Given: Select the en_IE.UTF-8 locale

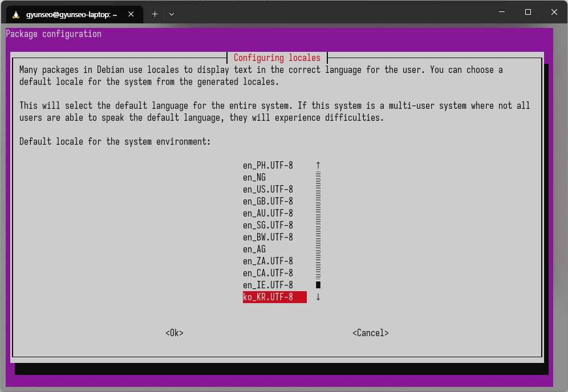Looking at the screenshot, I should coord(267,285).
